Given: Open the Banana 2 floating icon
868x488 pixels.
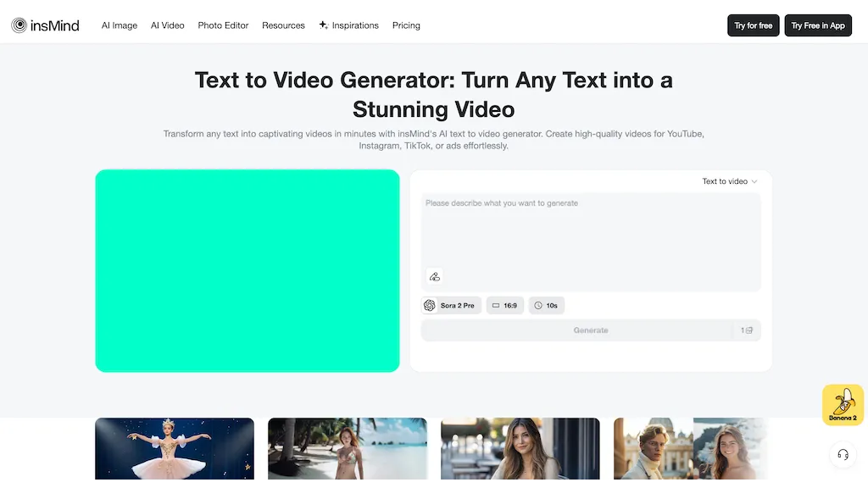Looking at the screenshot, I should (x=843, y=404).
